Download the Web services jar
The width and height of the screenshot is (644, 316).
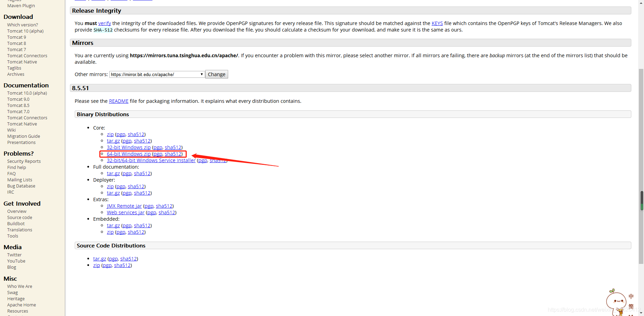tap(125, 212)
